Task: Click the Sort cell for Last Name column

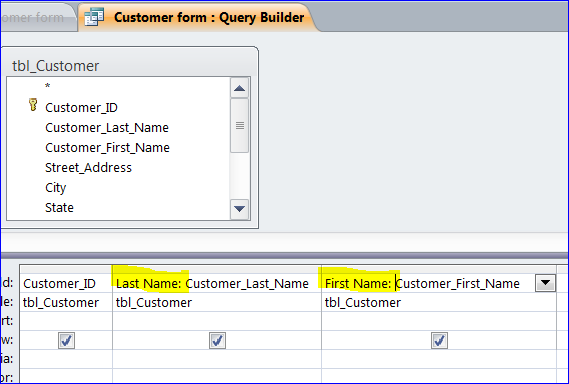Action: click(x=217, y=321)
